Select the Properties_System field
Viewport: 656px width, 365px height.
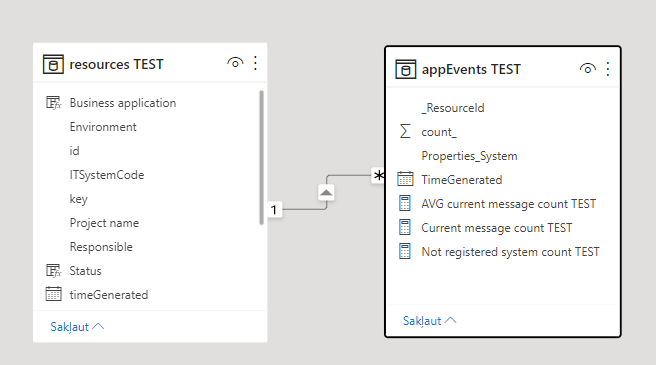click(469, 156)
